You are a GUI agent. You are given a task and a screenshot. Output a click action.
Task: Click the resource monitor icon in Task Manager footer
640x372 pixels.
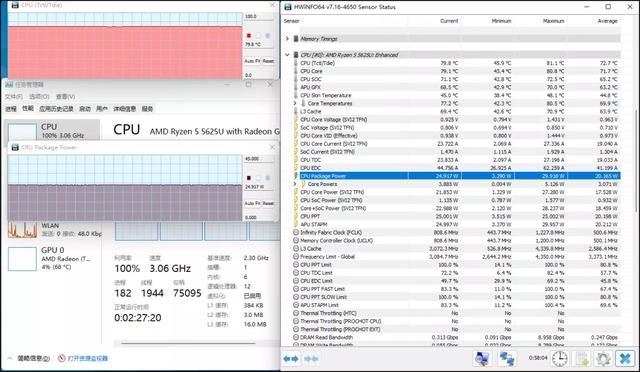click(62, 358)
